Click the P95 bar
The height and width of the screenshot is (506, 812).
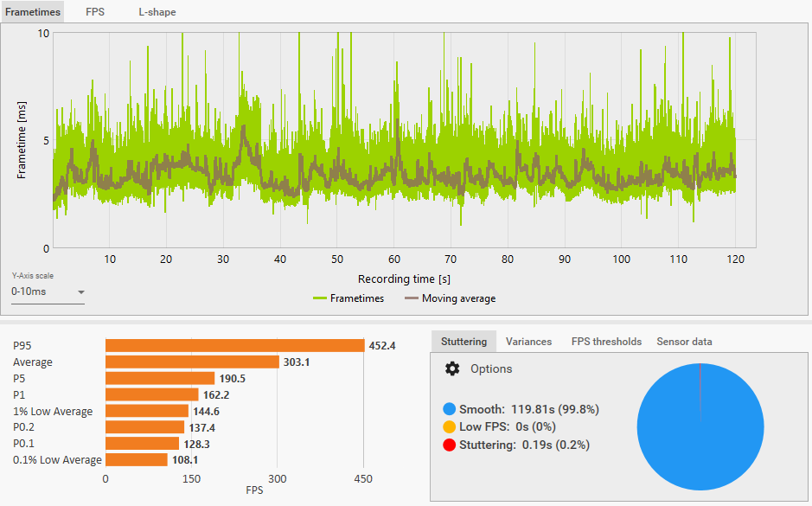(x=235, y=345)
